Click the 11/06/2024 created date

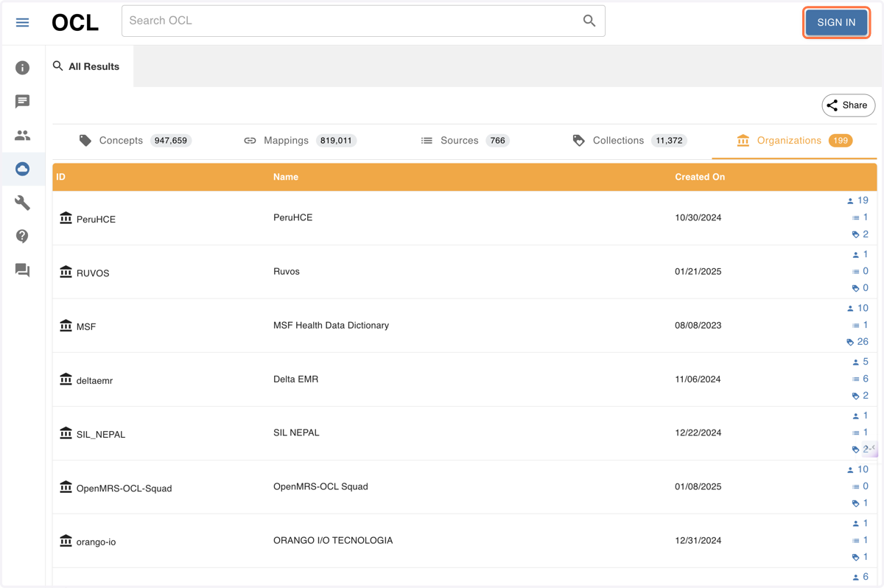tap(698, 379)
